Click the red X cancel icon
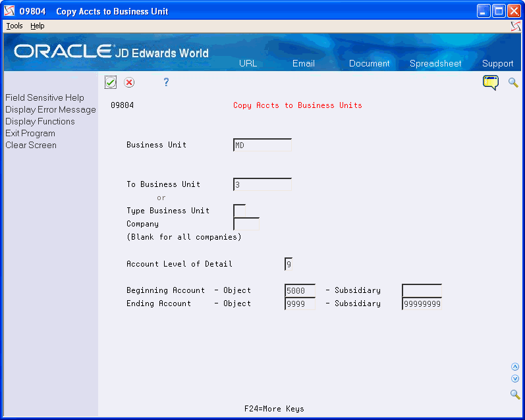This screenshot has height=420, width=525. tap(129, 82)
